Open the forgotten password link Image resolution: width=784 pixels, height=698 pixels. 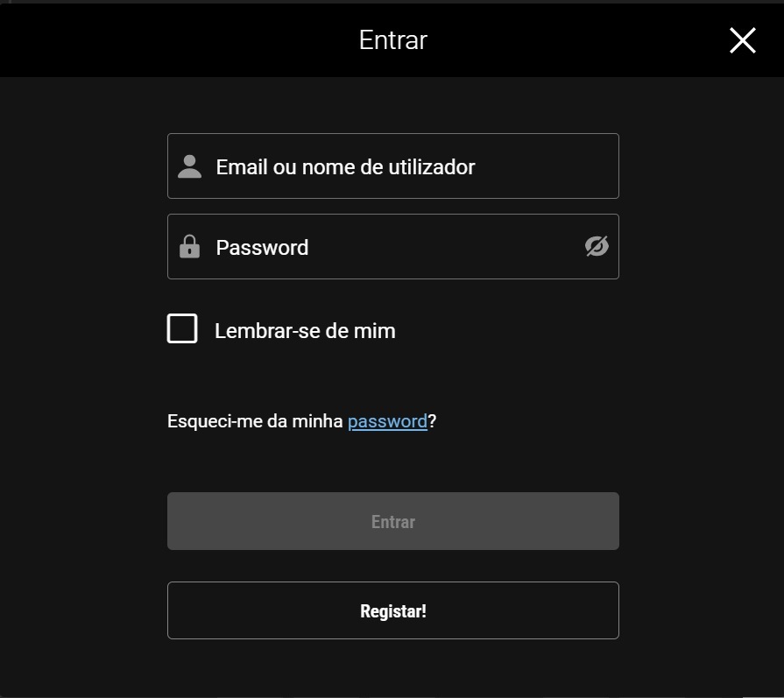coord(387,421)
